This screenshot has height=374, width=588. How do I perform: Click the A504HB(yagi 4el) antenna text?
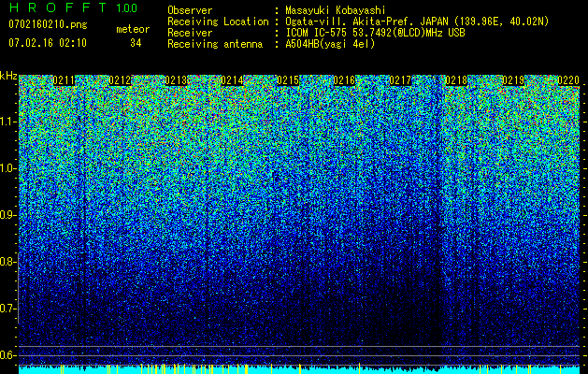330,44
